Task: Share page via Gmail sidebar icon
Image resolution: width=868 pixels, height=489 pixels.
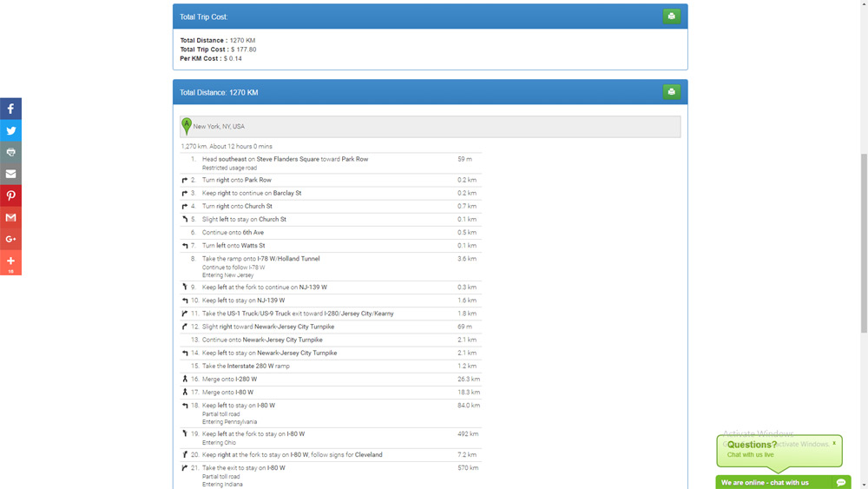Action: (x=10, y=217)
